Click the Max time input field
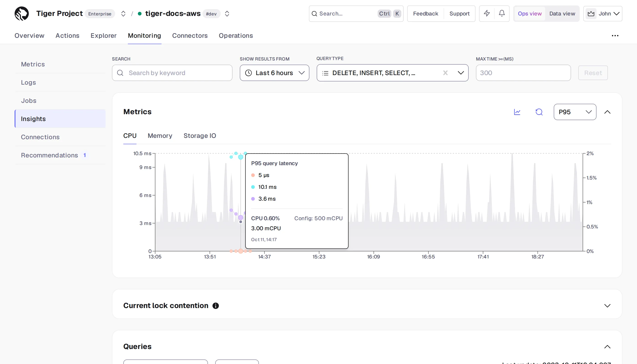637x364 pixels. click(x=523, y=73)
